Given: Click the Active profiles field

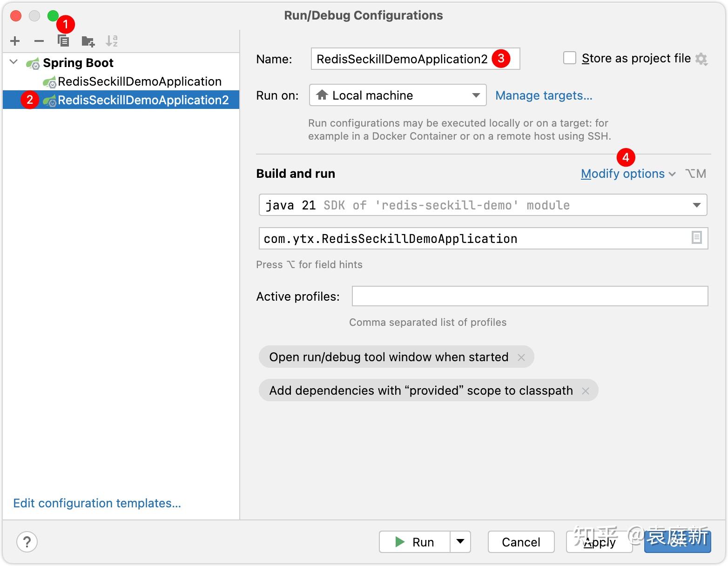Looking at the screenshot, I should click(529, 296).
